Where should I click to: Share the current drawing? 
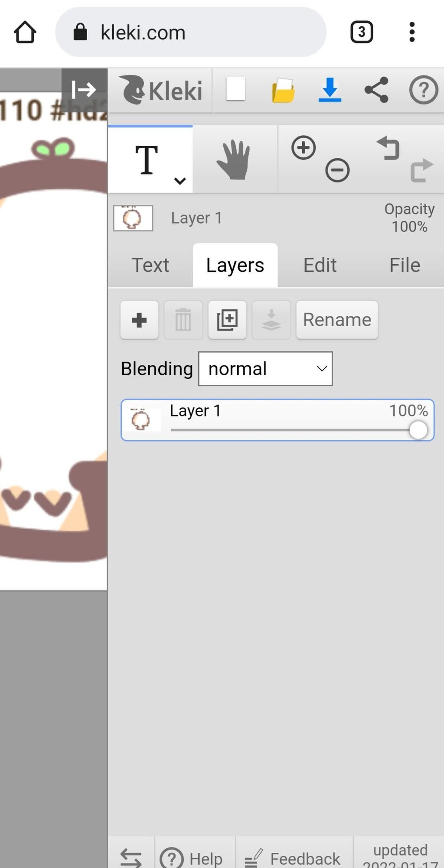point(376,90)
